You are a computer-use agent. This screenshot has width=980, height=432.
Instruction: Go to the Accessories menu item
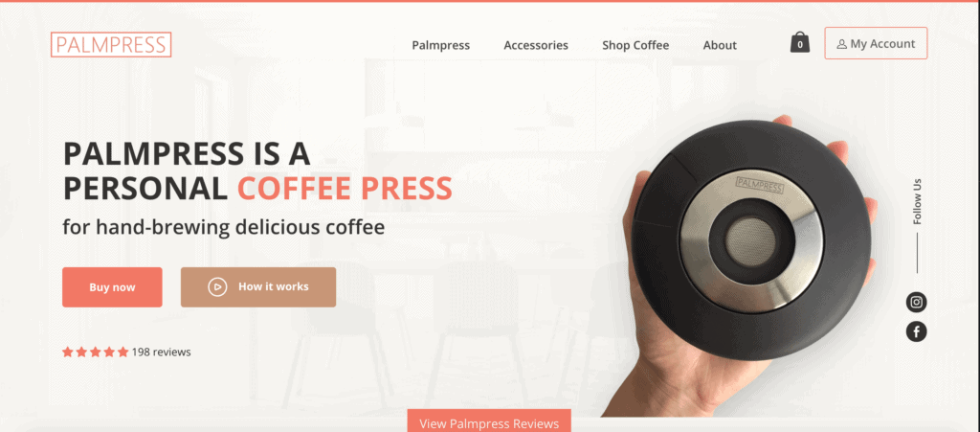click(536, 45)
